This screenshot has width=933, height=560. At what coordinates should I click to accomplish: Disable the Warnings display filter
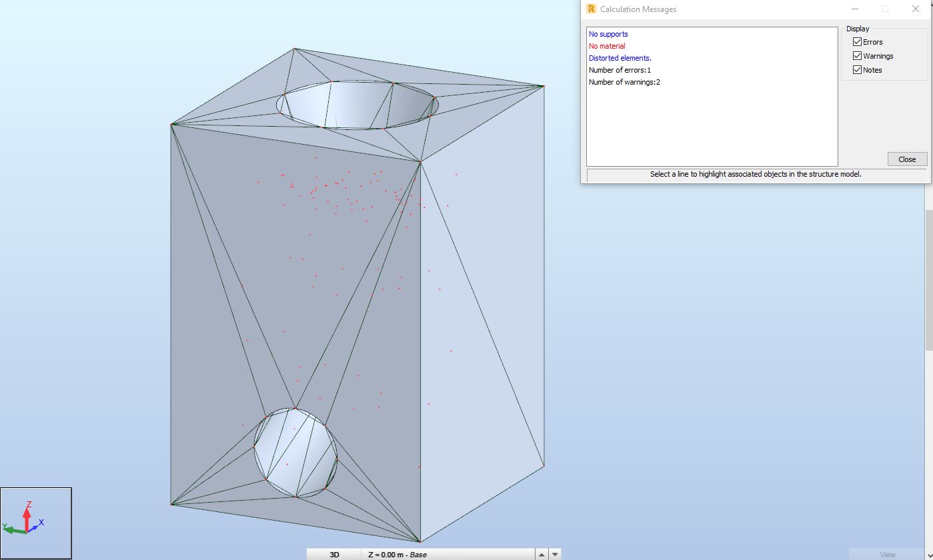click(857, 55)
